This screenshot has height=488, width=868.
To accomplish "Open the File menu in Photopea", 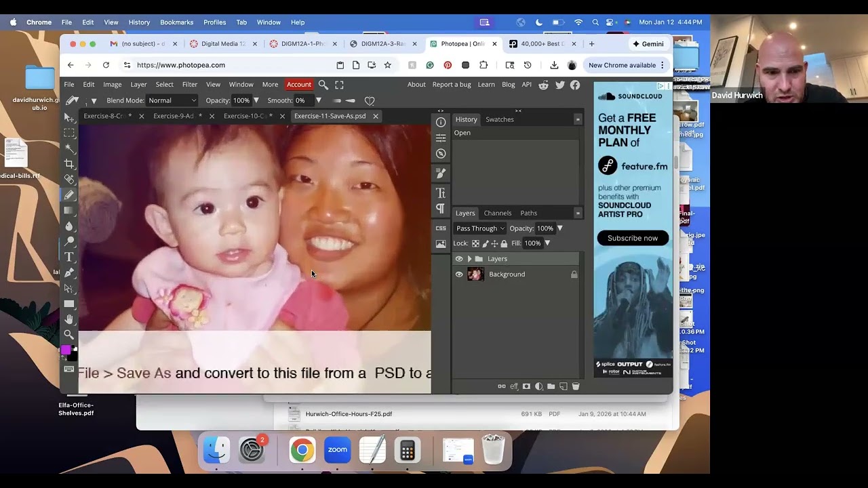I will [x=69, y=85].
